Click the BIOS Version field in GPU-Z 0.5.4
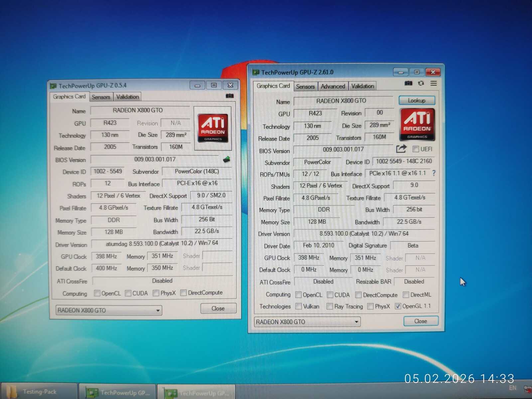Image resolution: width=532 pixels, height=399 pixels. pos(155,160)
